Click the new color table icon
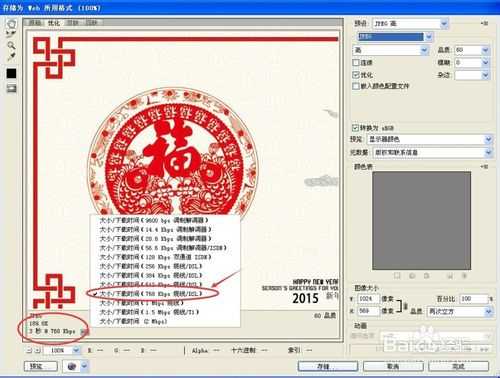Viewport: 500px width, 378px height. [x=450, y=276]
